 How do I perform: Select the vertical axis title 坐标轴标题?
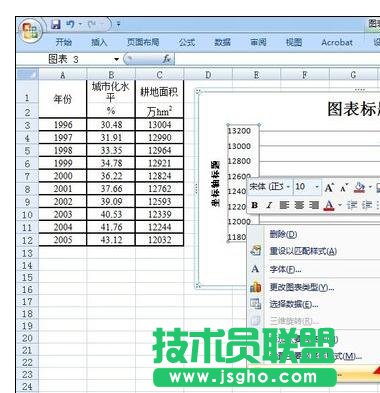[216, 184]
